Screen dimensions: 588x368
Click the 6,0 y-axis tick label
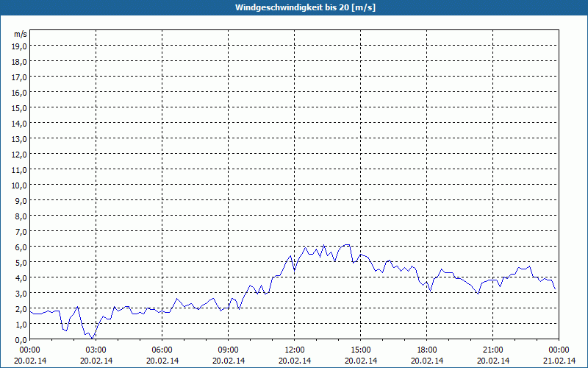[x=22, y=247]
